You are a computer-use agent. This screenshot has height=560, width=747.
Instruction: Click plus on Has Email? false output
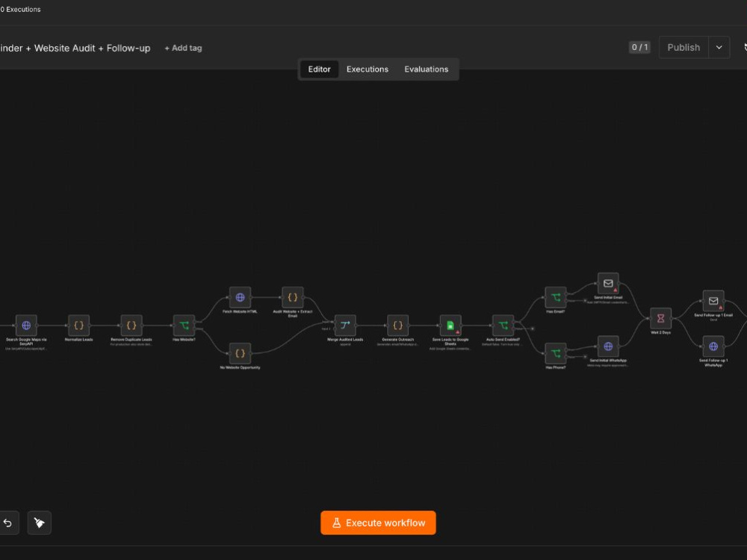[x=586, y=300]
